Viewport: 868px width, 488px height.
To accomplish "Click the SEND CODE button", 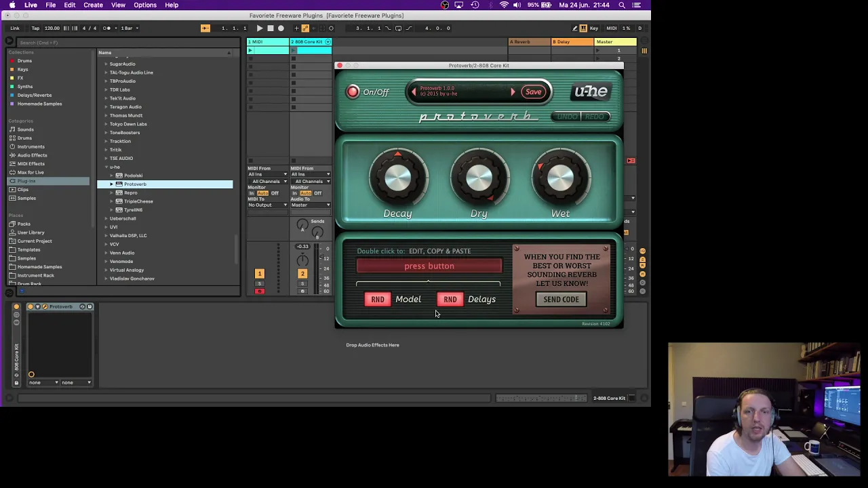I will tap(561, 299).
